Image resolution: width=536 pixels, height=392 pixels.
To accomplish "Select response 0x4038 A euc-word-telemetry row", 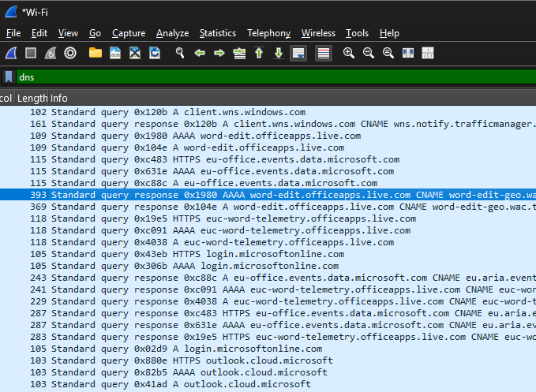I will point(268,301).
